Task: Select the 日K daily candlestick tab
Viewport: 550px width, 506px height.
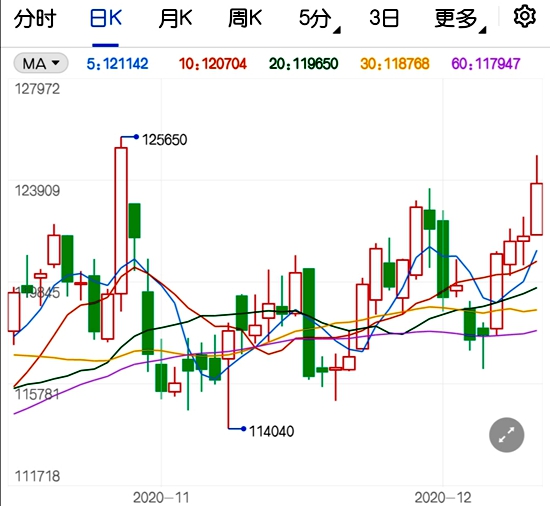Action: tap(106, 18)
